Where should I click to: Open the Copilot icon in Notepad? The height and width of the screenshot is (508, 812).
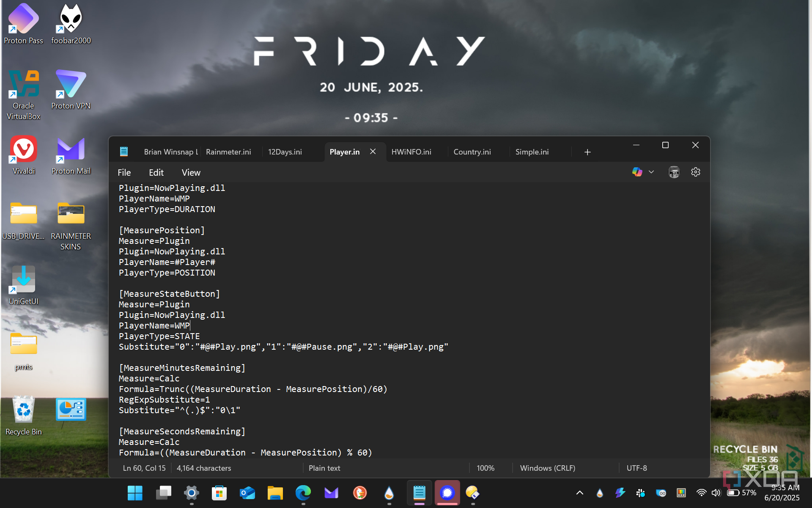[637, 172]
